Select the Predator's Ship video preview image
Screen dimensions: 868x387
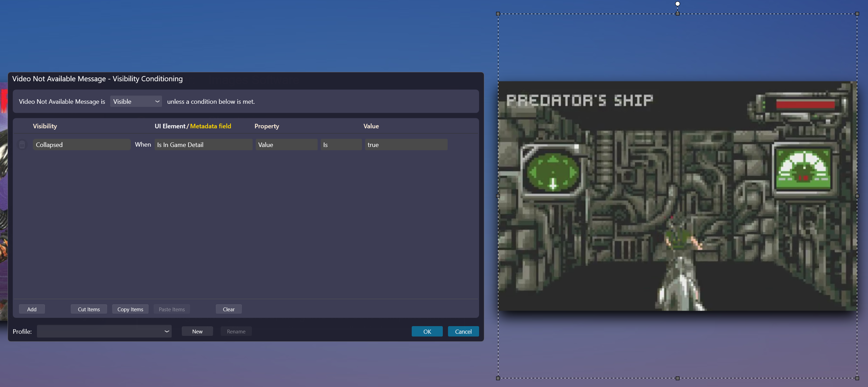(x=677, y=196)
